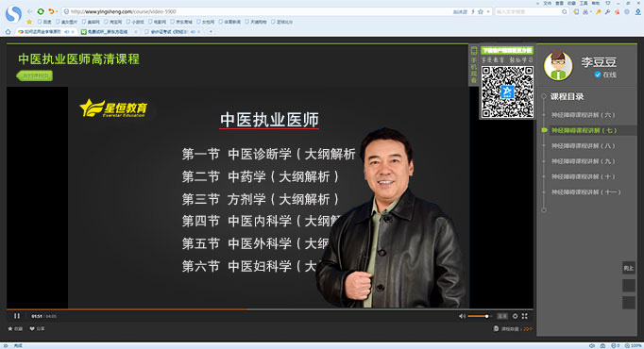Image resolution: width=644 pixels, height=349 pixels.
Task: Click the star favorite icon below video
Action: [10, 328]
